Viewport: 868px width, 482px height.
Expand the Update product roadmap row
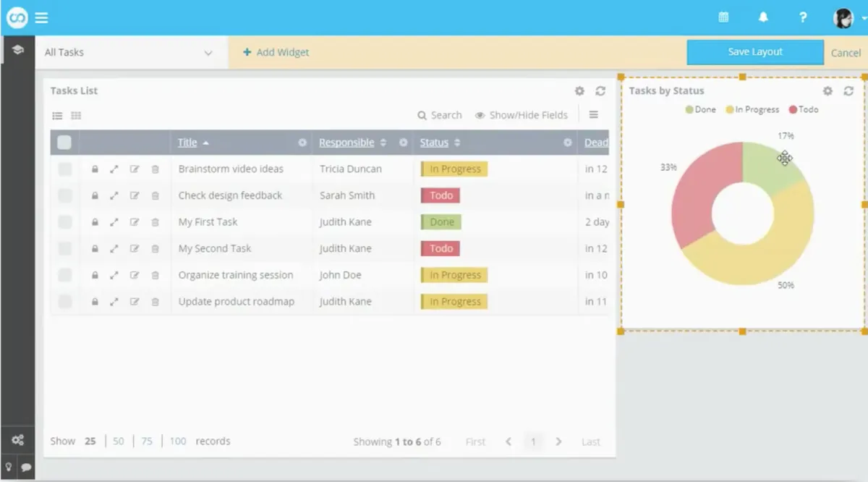tap(114, 302)
